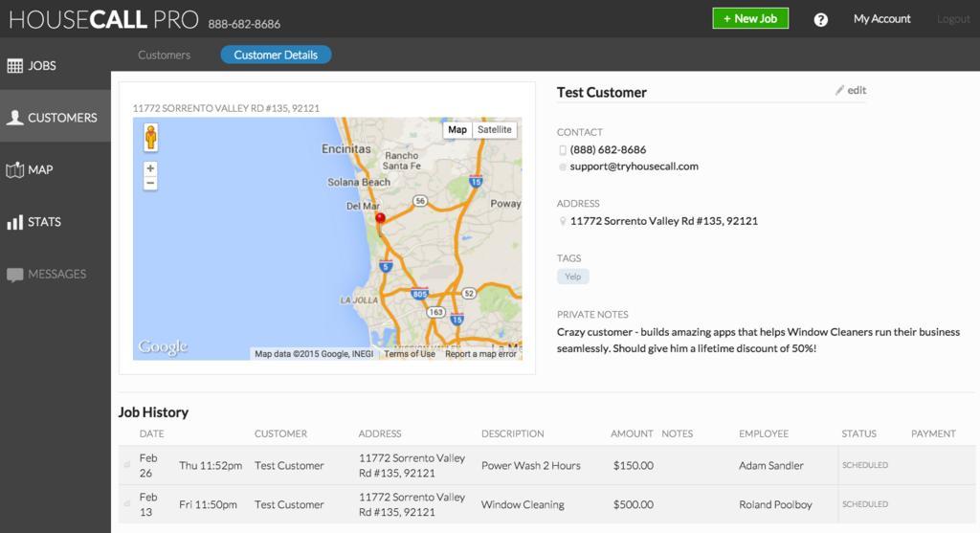Image resolution: width=980 pixels, height=533 pixels.
Task: Open the Jobs section in sidebar
Action: click(55, 66)
